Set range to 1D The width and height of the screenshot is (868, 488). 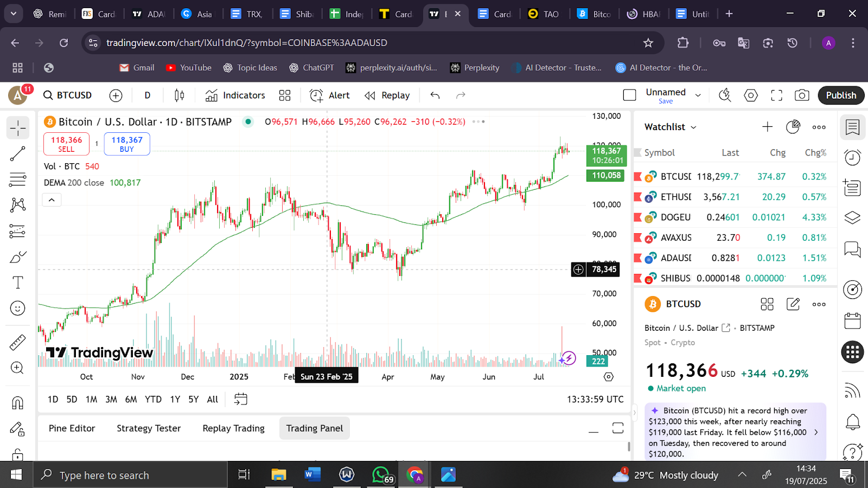[53, 400]
